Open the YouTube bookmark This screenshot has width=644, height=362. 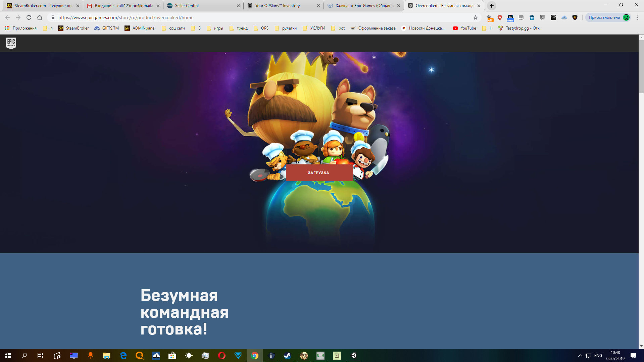click(464, 28)
